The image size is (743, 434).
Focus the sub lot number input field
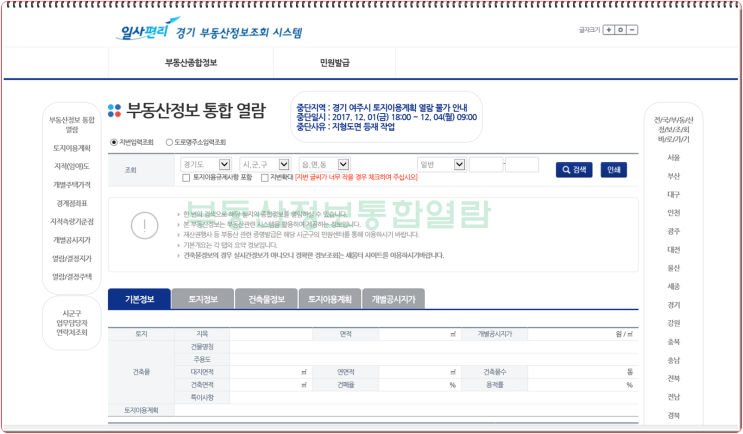click(522, 164)
